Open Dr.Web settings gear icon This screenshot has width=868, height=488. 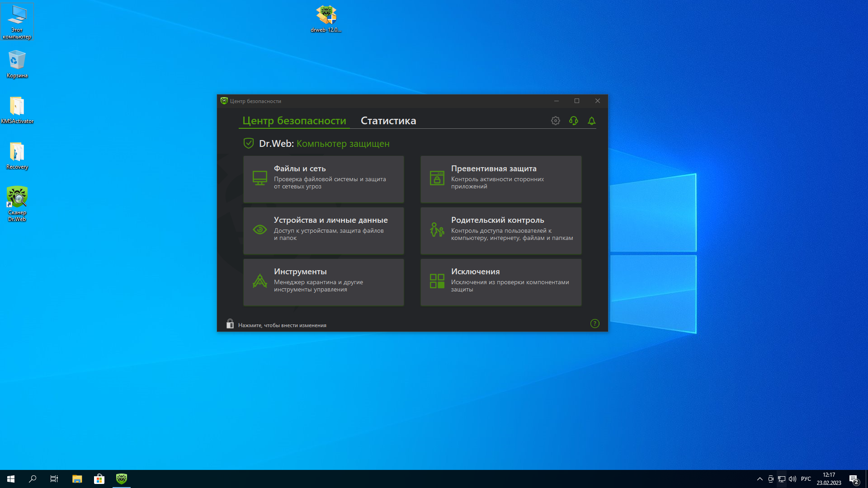coord(555,121)
